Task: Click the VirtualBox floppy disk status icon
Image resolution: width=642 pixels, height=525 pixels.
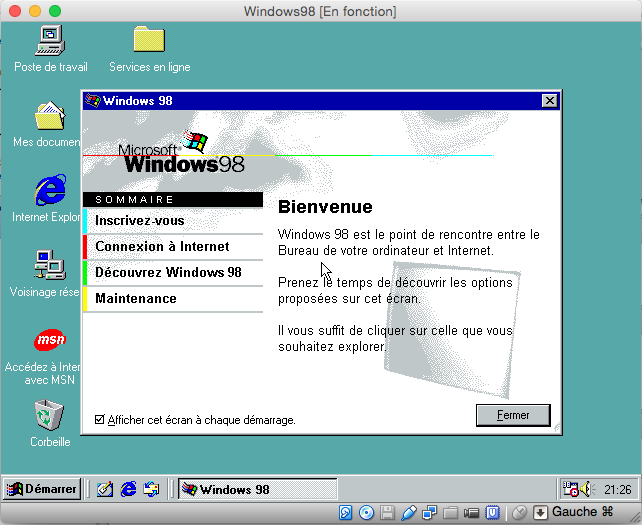Action: [x=387, y=512]
